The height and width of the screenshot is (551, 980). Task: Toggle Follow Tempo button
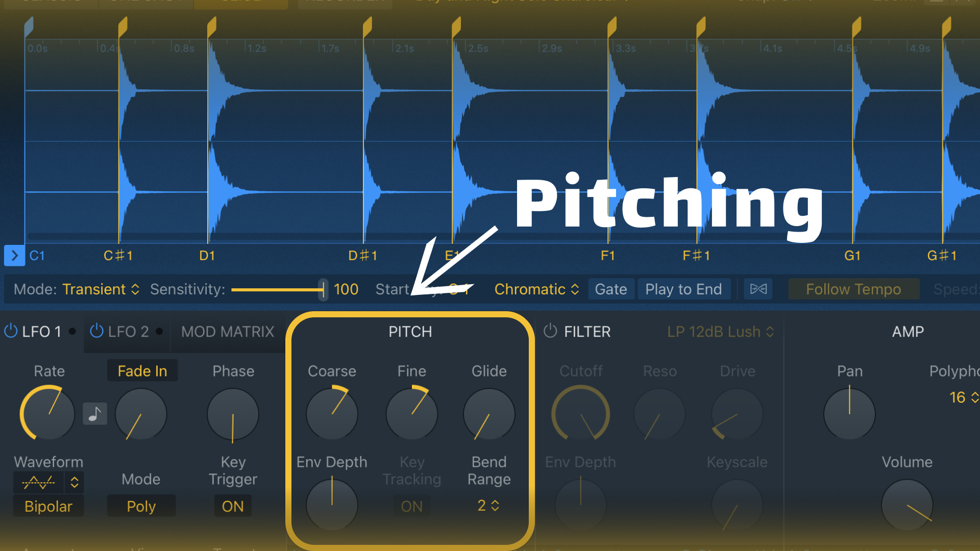(853, 289)
